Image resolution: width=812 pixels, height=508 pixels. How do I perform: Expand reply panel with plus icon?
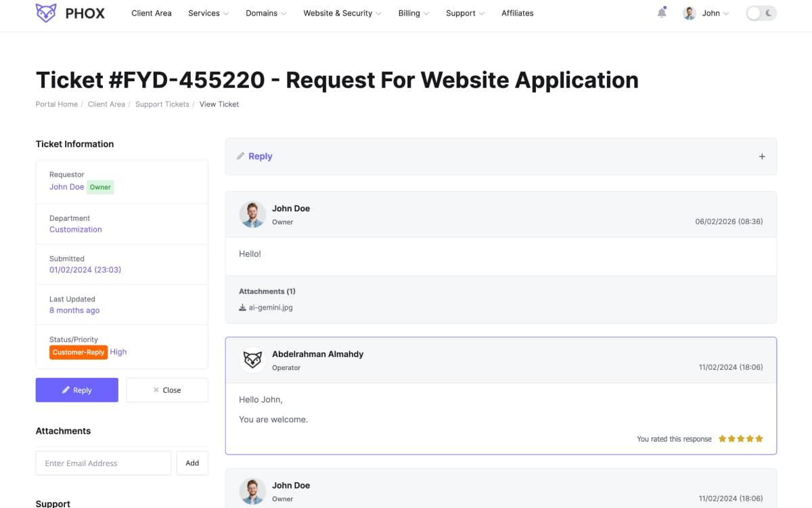762,156
